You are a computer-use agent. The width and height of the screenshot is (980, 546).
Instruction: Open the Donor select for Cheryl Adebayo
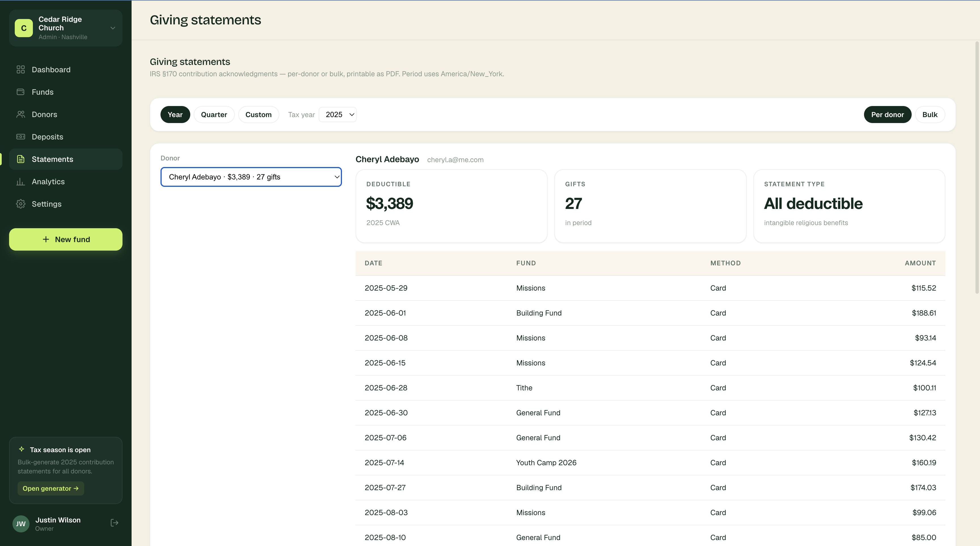coord(251,177)
